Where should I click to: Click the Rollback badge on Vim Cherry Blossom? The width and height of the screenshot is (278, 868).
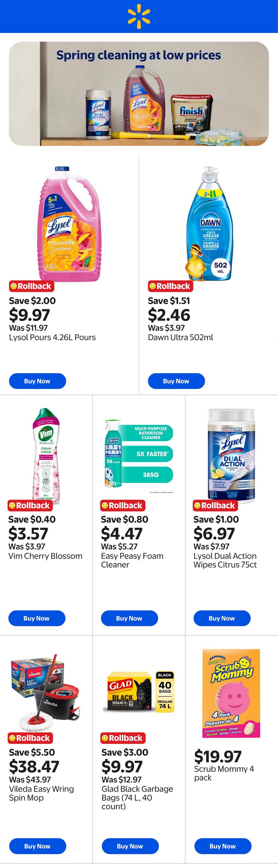30,505
